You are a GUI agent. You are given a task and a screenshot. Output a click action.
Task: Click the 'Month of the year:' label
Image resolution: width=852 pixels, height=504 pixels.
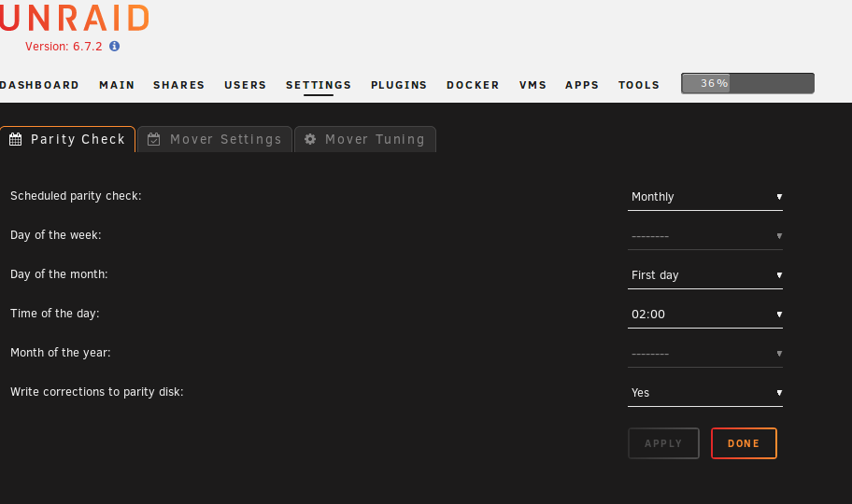point(61,353)
